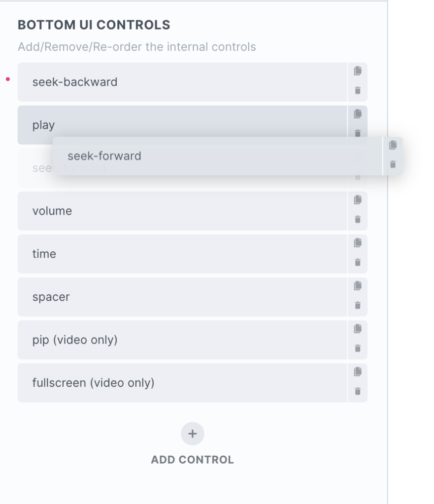Duplicate the volume control
Viewport: 434px width, 504px height.
[x=358, y=200]
